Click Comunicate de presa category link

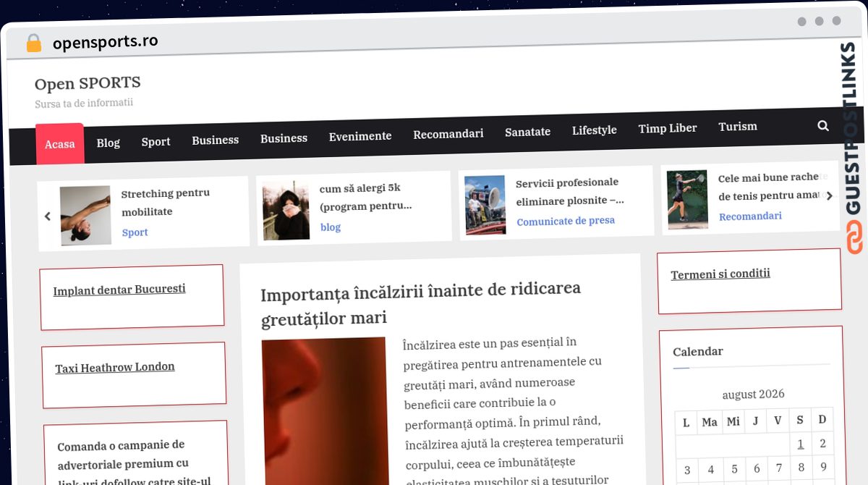click(x=566, y=221)
